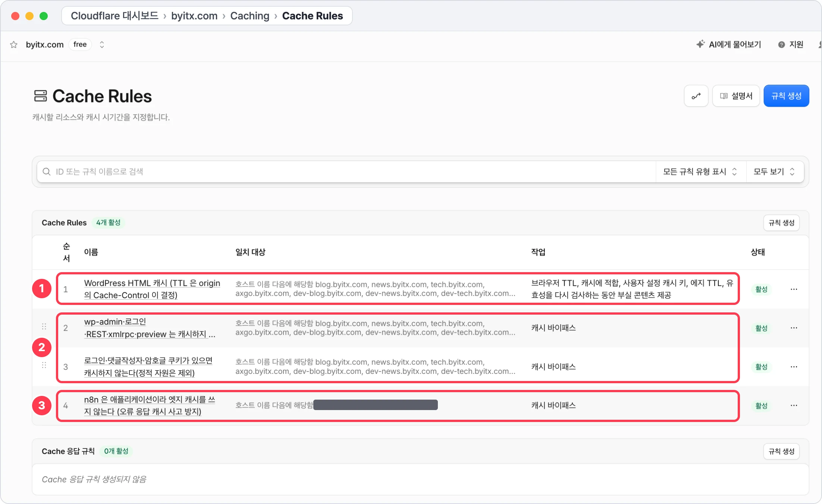Open the byitx.com site switcher chevrons
This screenshot has width=822, height=504.
102,45
